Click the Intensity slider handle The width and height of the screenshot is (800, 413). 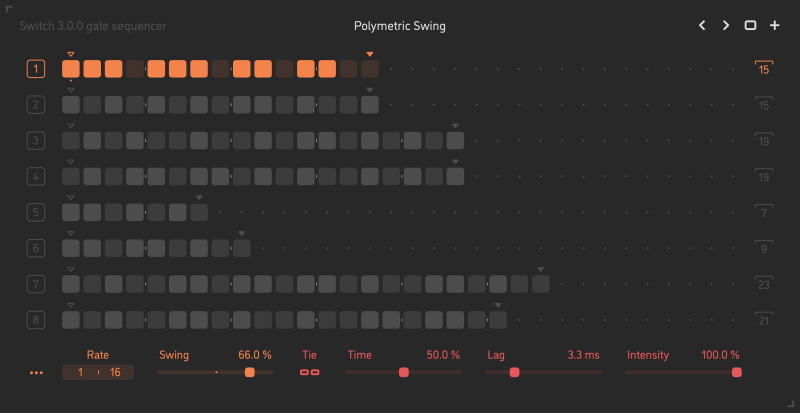(x=737, y=372)
